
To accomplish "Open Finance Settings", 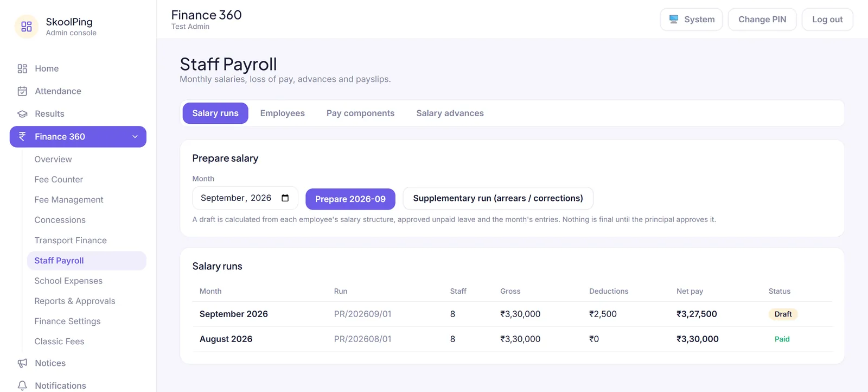I will tap(67, 321).
